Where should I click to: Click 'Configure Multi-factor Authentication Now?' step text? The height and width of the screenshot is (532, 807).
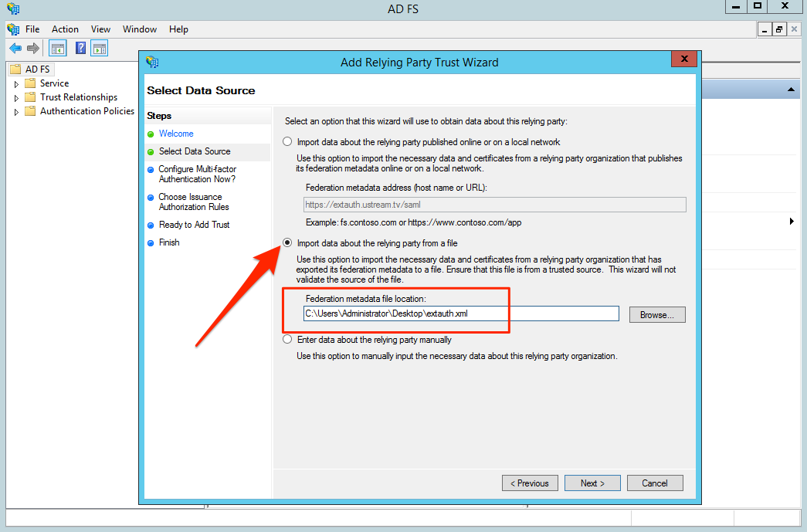click(198, 174)
